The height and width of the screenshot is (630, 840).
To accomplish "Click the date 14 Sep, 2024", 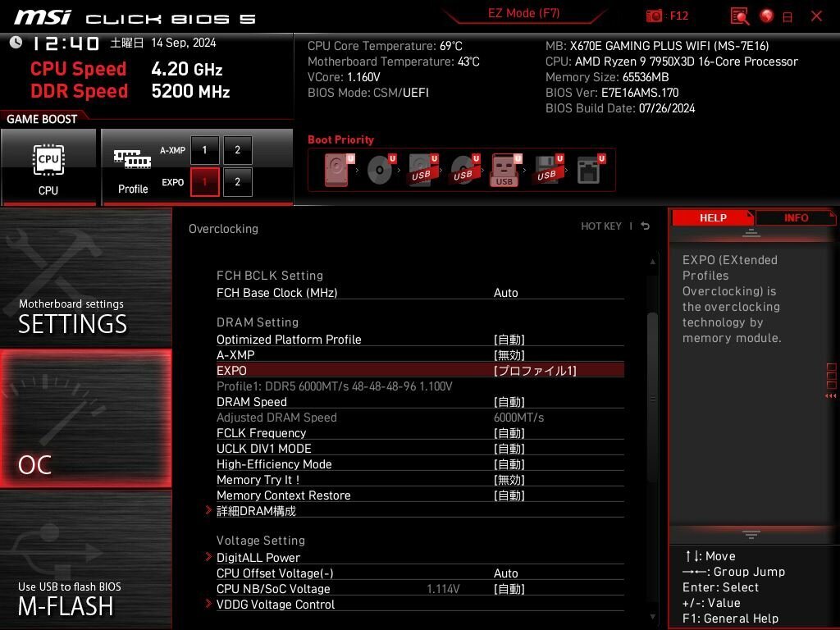I will coord(183,43).
